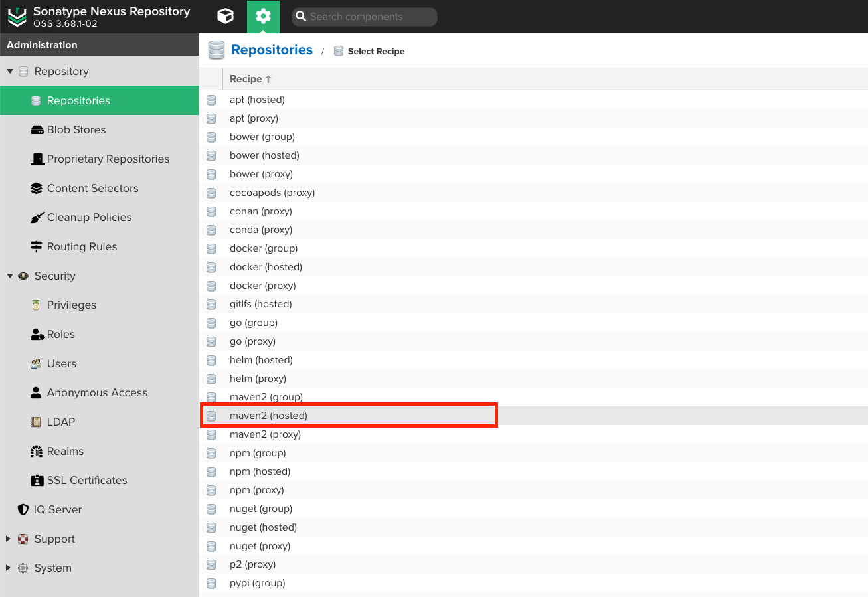
Task: Pick the cocoapods (proxy) recipe
Action: [533, 193]
